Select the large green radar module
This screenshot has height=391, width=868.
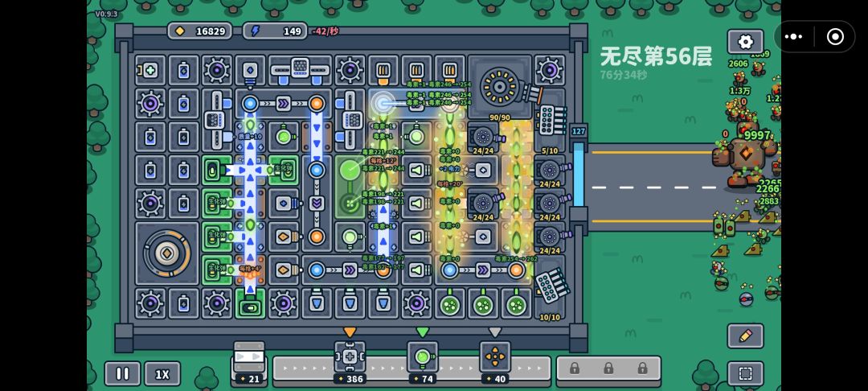pos(350,187)
